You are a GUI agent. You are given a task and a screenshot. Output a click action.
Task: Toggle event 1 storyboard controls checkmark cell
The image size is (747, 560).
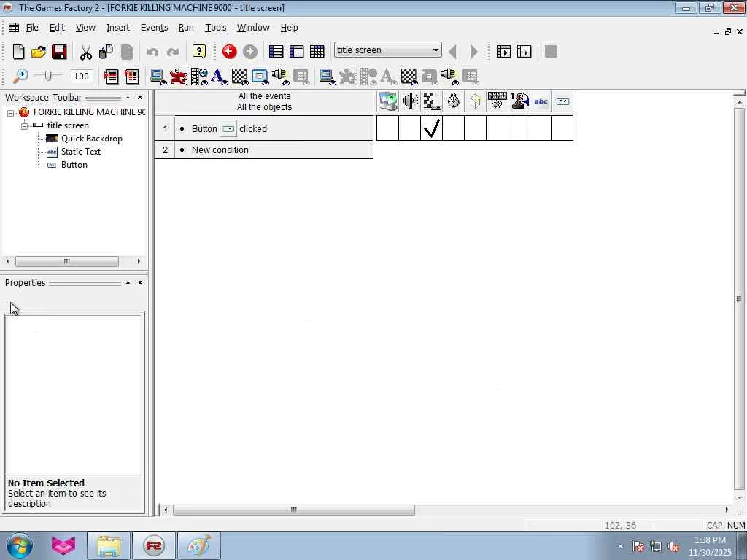click(x=432, y=128)
